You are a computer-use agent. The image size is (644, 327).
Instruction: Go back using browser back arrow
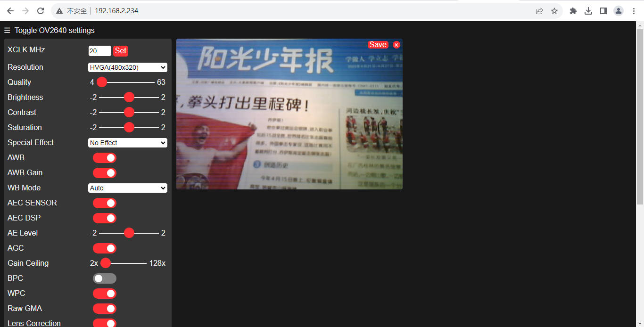[10, 11]
